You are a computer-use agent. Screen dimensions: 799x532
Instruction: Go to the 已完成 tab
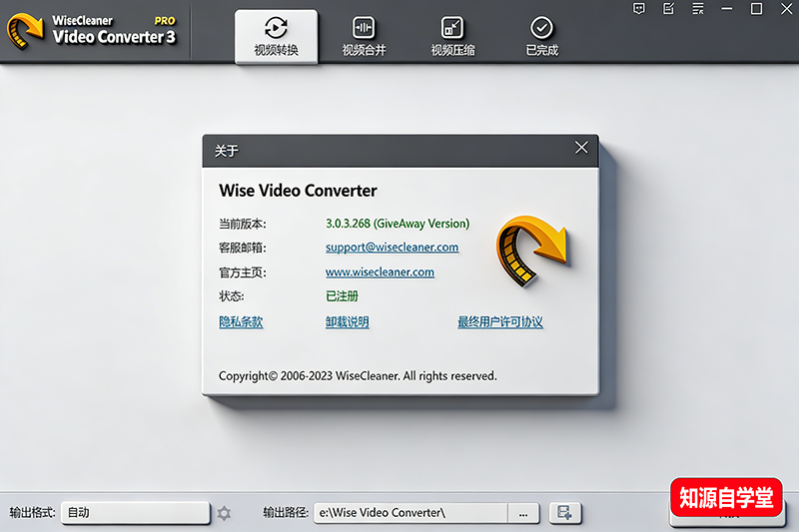[541, 36]
